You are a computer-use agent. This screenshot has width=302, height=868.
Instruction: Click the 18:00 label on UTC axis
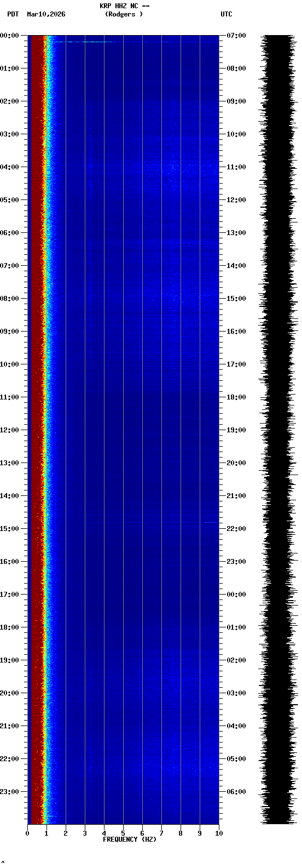[x=236, y=397]
